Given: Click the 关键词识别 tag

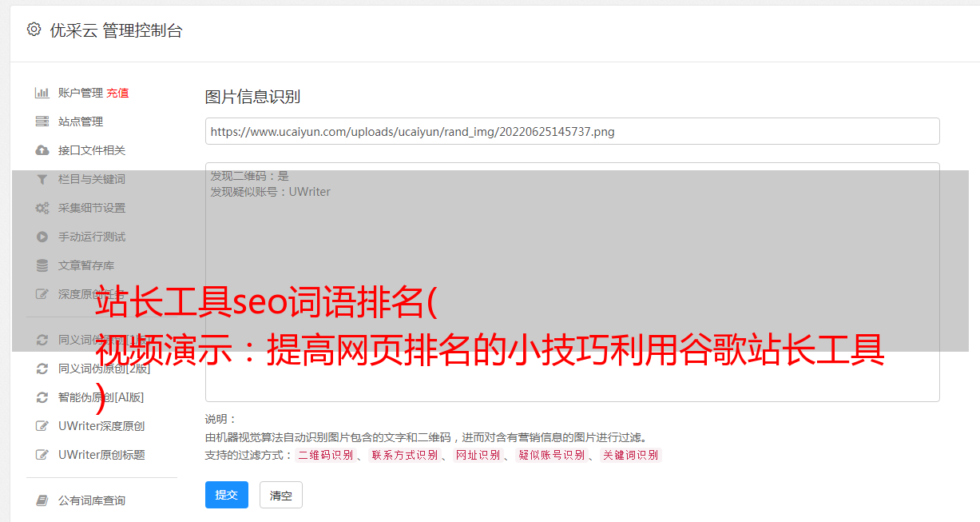Looking at the screenshot, I should [631, 455].
